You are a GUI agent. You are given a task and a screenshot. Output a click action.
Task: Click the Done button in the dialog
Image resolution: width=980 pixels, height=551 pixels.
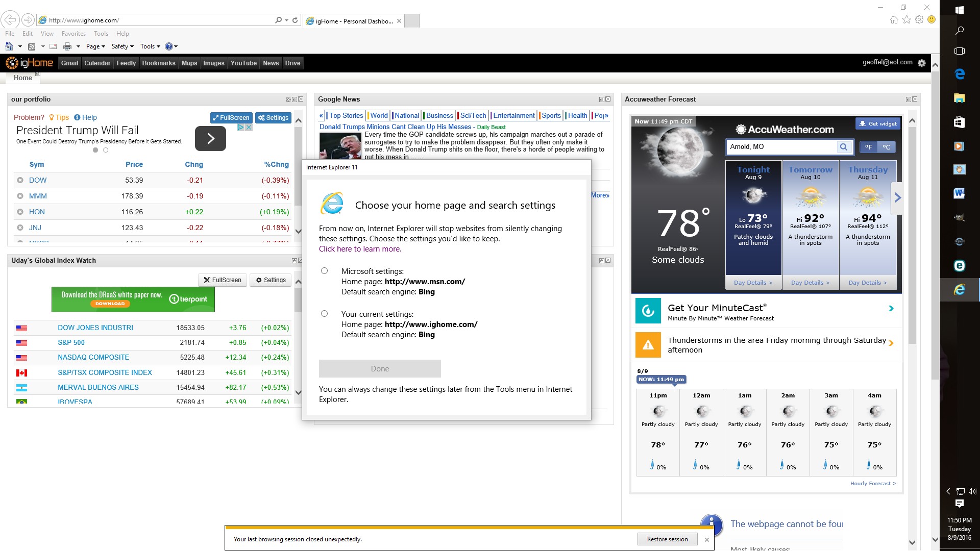380,368
